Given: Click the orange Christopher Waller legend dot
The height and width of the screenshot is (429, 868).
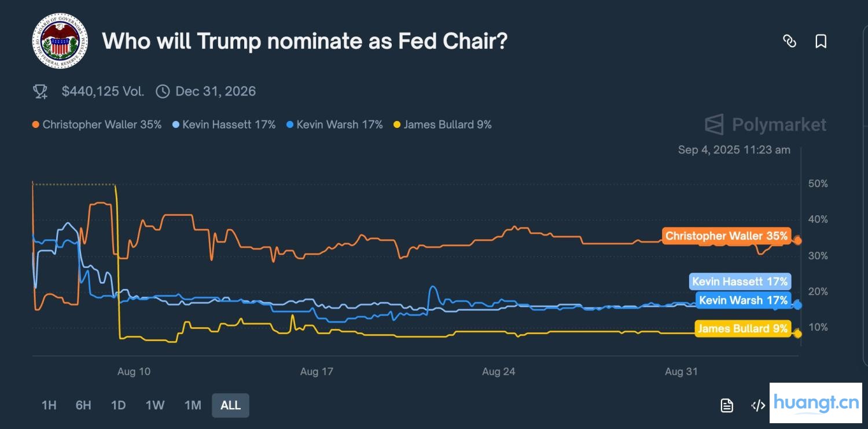Looking at the screenshot, I should tap(36, 124).
